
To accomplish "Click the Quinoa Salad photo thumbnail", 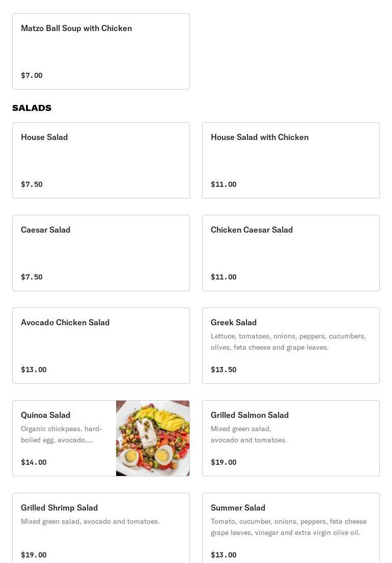I will (153, 438).
